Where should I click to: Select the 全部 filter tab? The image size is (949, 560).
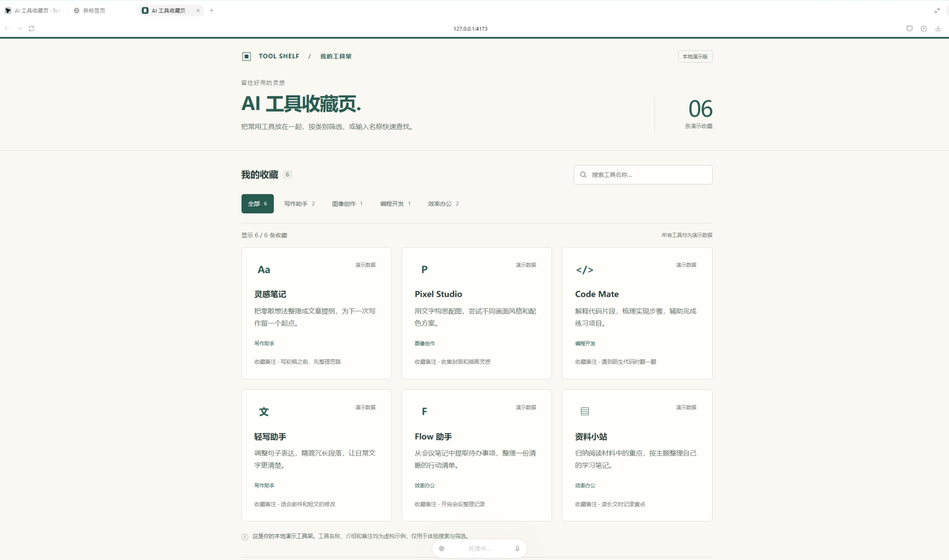click(258, 204)
